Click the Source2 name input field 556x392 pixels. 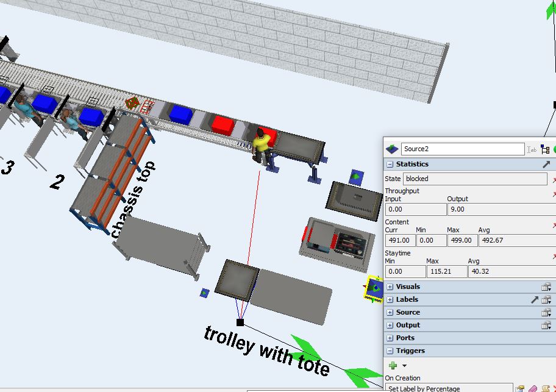(462, 149)
